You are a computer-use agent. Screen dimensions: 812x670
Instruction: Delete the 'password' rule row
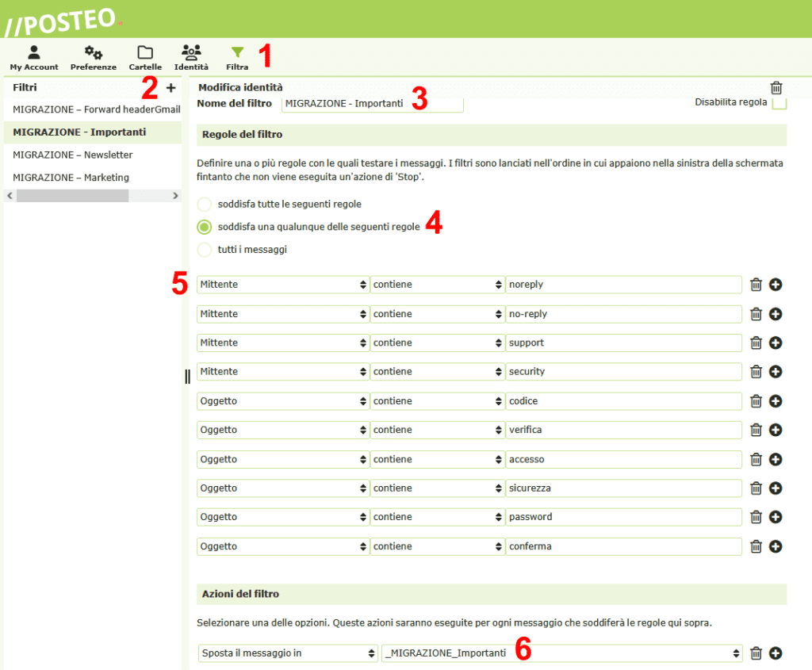tap(756, 517)
